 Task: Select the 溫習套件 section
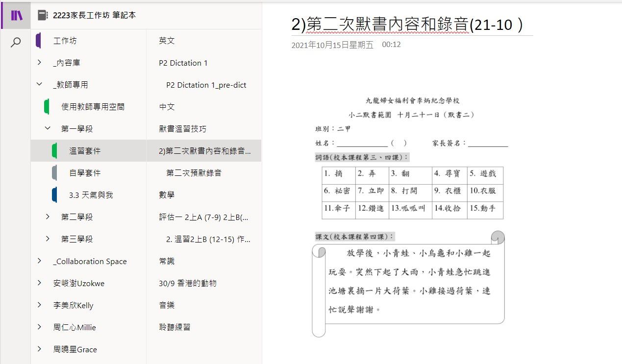(85, 151)
